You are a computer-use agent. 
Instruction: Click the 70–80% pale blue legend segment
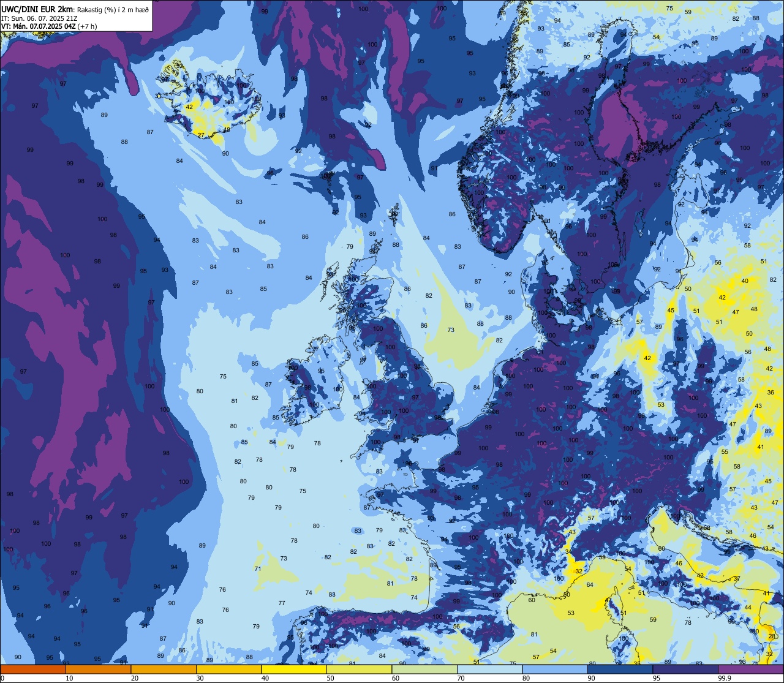(489, 669)
